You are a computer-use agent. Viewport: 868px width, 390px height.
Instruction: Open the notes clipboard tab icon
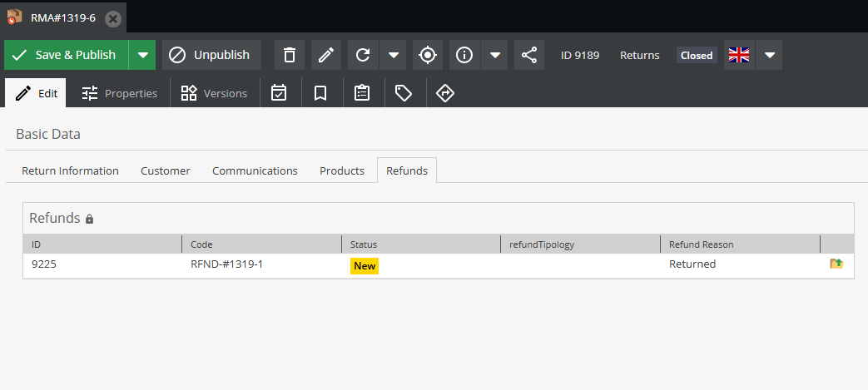tap(362, 93)
